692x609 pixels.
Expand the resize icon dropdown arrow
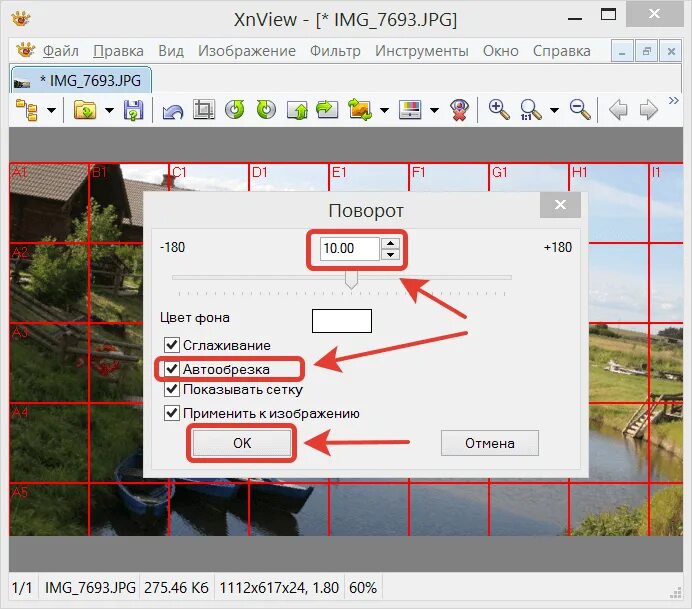click(x=384, y=110)
